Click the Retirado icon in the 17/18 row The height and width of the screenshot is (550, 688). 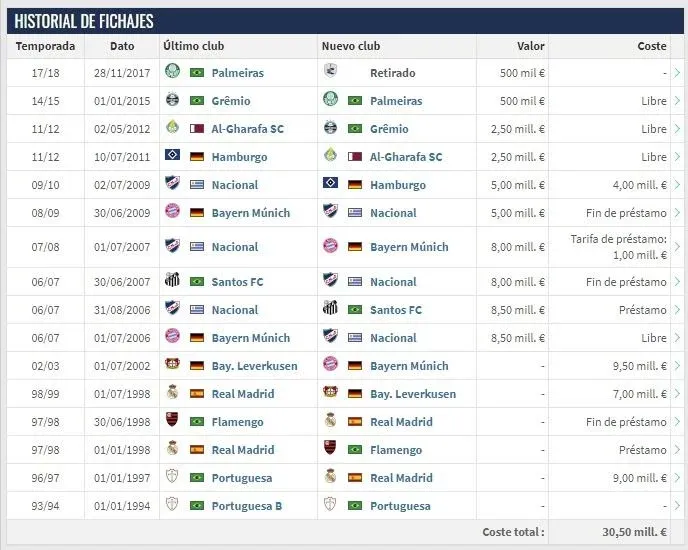pyautogui.click(x=330, y=73)
